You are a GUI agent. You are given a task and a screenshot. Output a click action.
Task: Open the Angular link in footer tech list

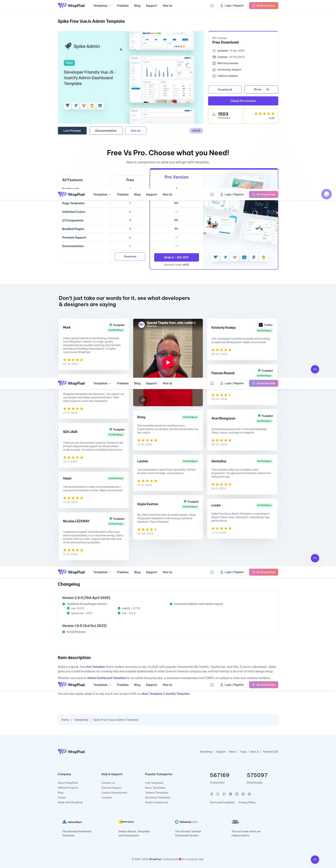pos(221,752)
